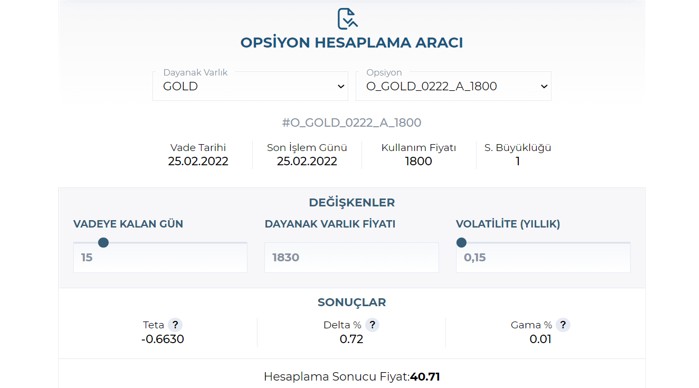The width and height of the screenshot is (699, 388).
Task: Click the Volatilite (Yıllık) slider handle
Action: pos(461,243)
